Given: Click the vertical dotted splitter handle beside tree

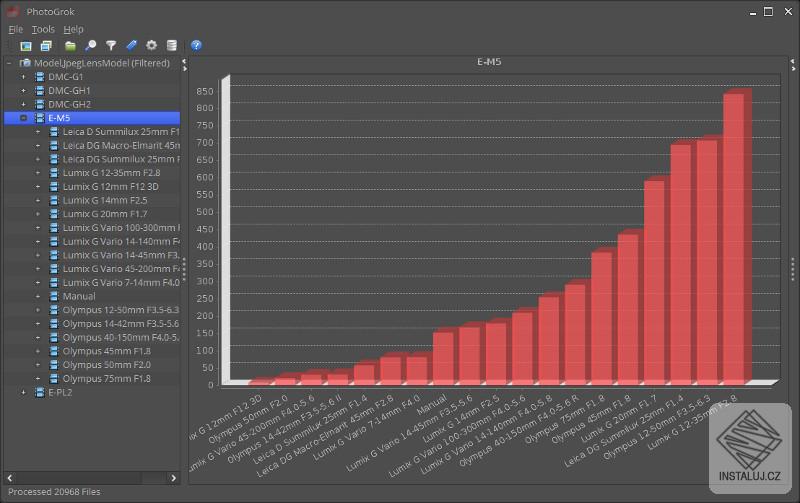Looking at the screenshot, I should coord(184,269).
